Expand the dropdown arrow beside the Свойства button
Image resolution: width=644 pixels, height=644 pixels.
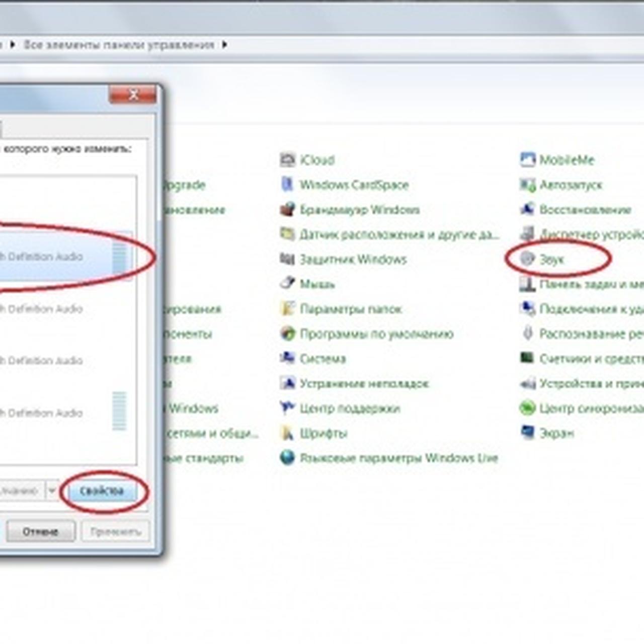(52, 491)
